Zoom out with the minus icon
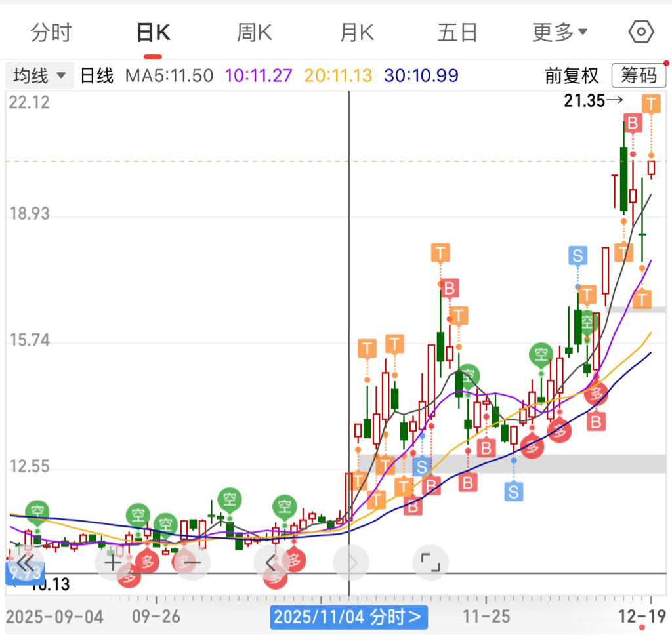 [192, 563]
